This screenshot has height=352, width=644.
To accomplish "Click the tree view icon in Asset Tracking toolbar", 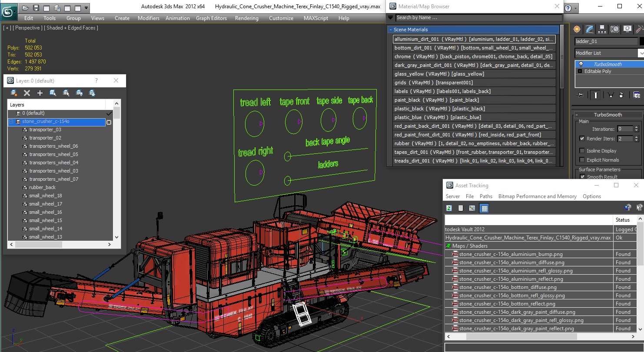I will pyautogui.click(x=472, y=208).
